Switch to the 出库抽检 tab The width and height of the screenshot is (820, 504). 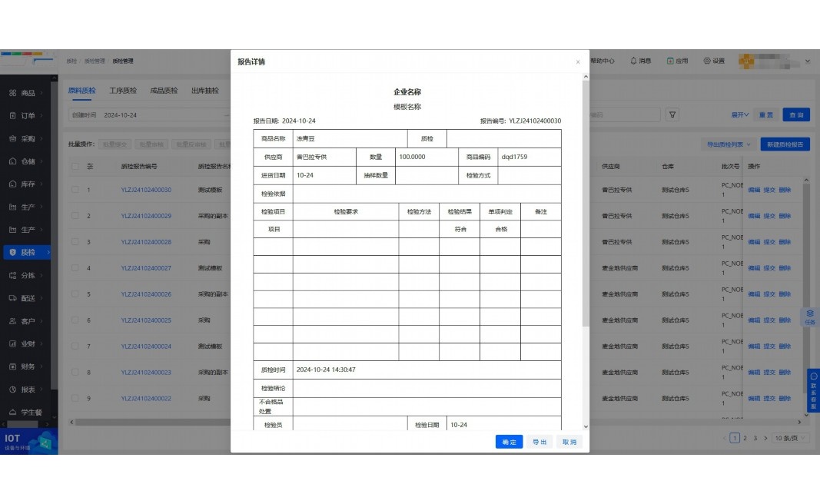(x=205, y=91)
